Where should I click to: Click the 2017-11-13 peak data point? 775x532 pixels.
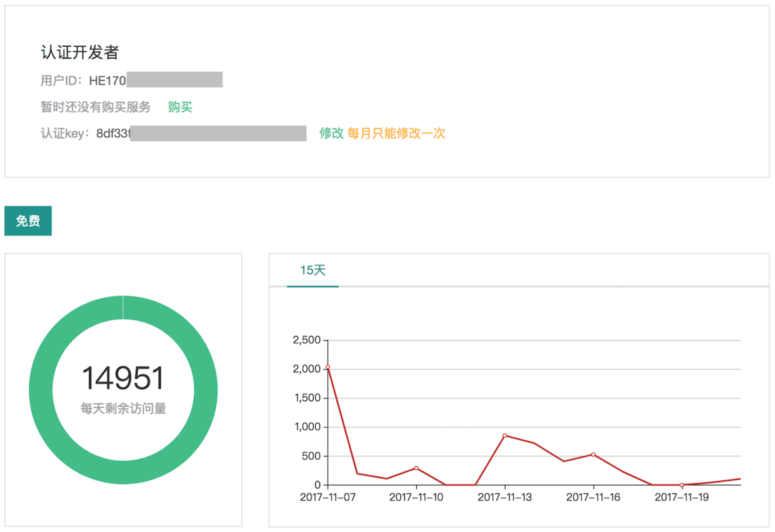click(x=504, y=435)
